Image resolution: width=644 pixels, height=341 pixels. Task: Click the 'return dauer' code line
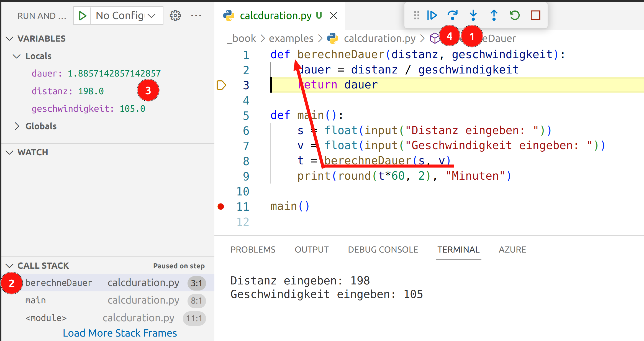338,85
